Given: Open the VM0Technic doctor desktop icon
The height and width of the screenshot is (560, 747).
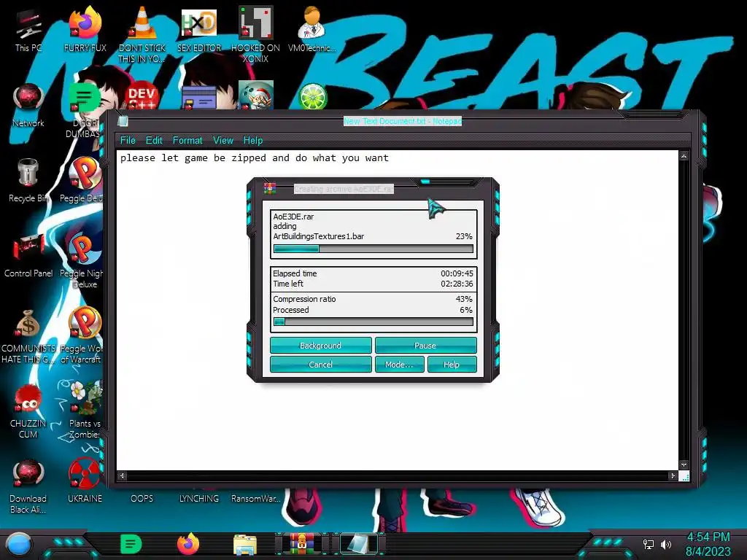Looking at the screenshot, I should pyautogui.click(x=311, y=29).
